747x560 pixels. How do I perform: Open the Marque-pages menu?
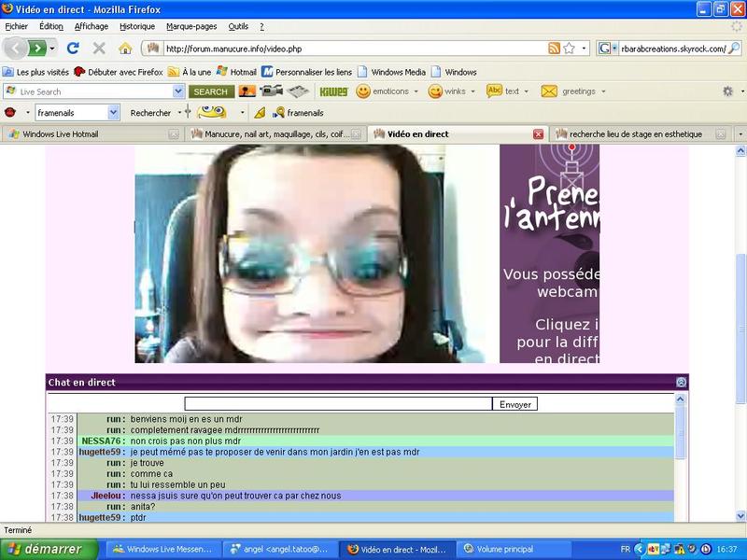point(191,26)
